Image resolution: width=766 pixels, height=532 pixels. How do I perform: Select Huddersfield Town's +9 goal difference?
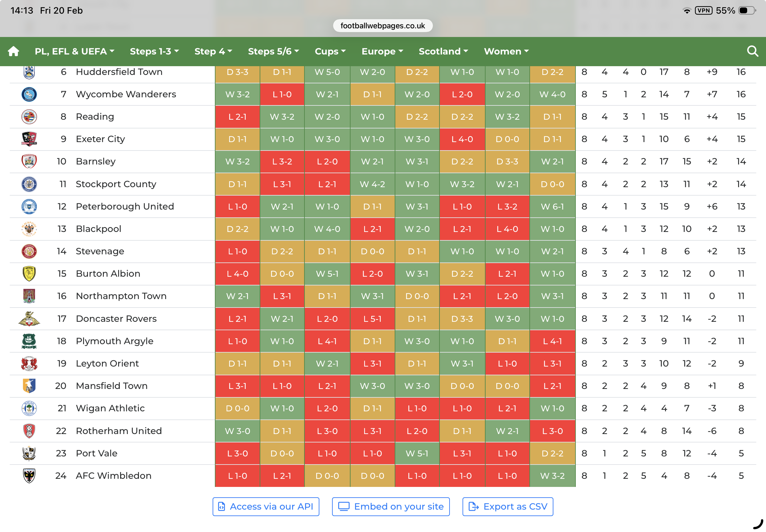(712, 72)
